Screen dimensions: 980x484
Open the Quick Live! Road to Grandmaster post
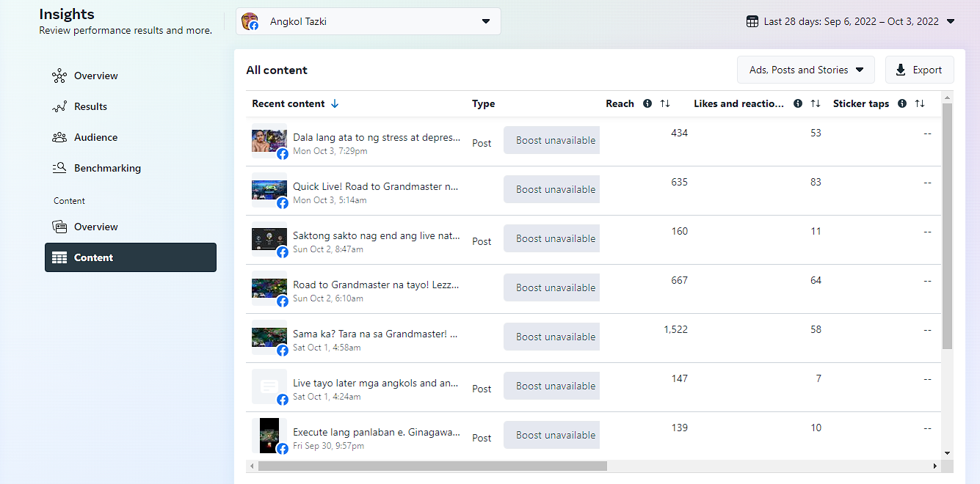click(376, 186)
